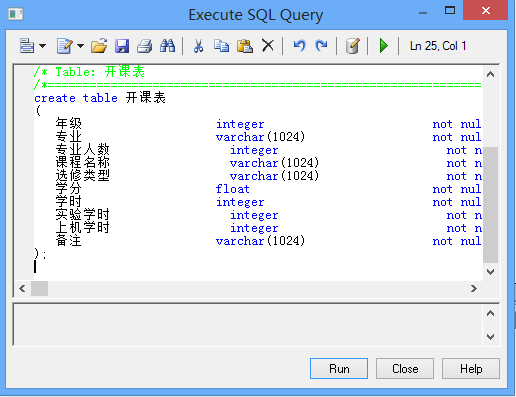Click the column name 实验学时
The image size is (516, 397).
coord(82,215)
